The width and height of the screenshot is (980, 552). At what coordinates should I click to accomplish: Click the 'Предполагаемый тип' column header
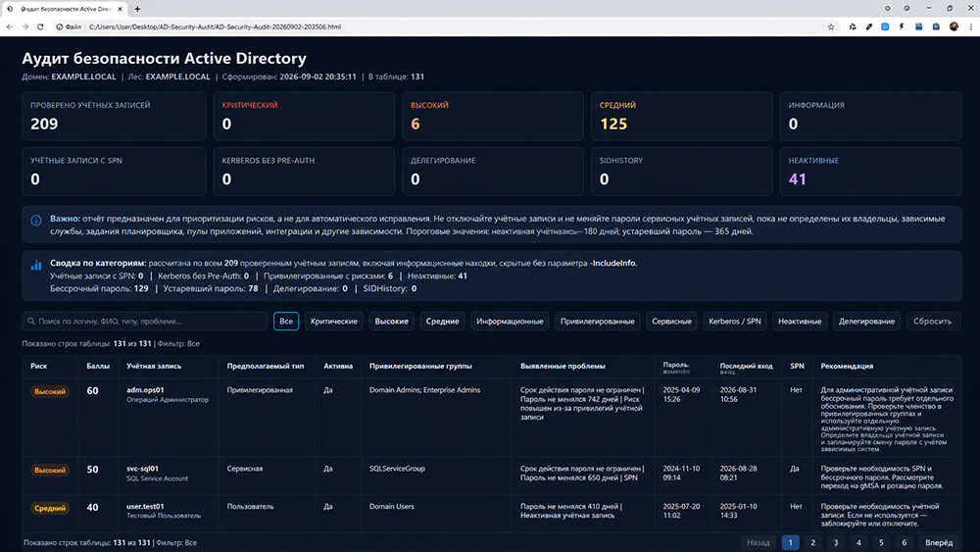click(x=266, y=367)
